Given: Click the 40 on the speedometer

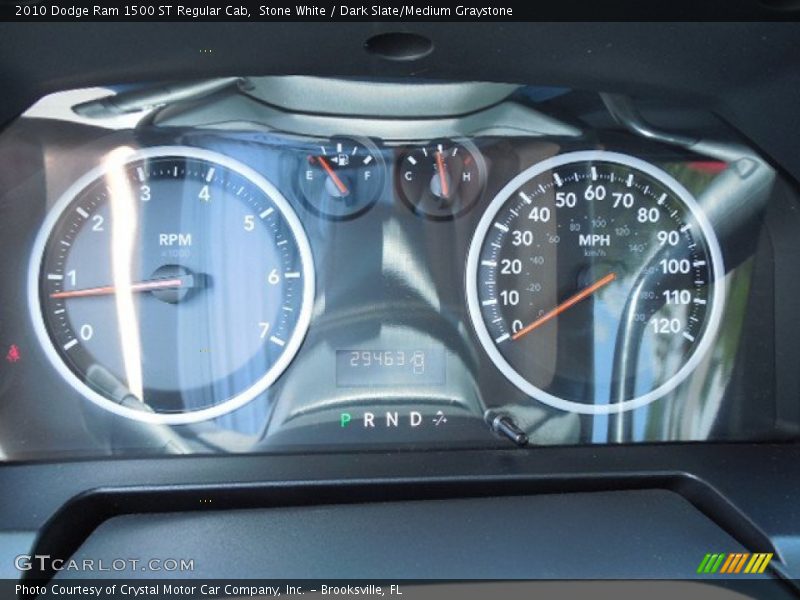Looking at the screenshot, I should click(539, 215).
